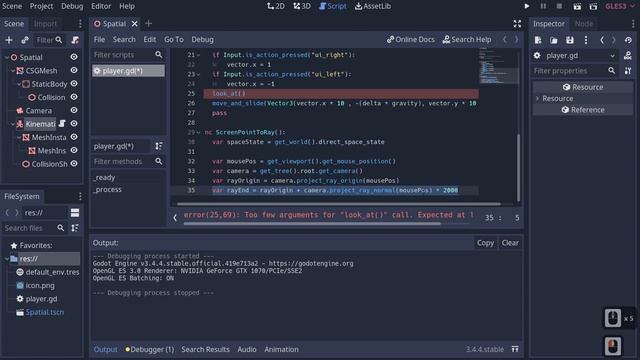Open the GLES3 renderer dropdown
Image resolution: width=640 pixels, height=360 pixels.
tap(619, 6)
